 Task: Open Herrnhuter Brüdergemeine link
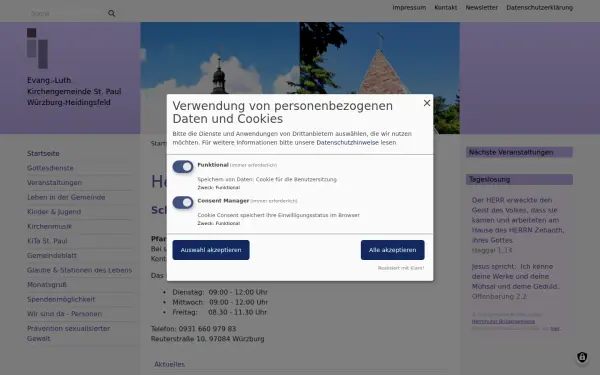click(x=503, y=321)
